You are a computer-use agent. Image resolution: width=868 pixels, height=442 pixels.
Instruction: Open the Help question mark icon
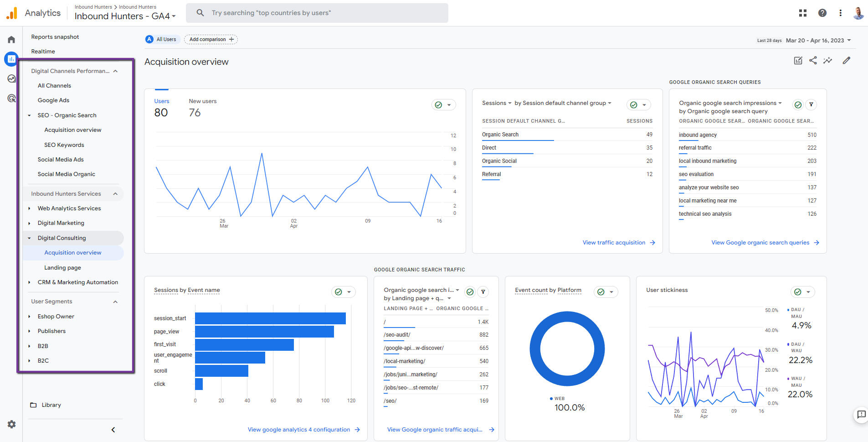(x=822, y=13)
